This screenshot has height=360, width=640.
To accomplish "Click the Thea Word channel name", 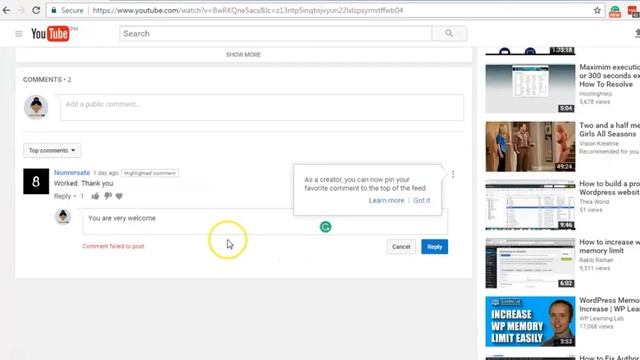I will point(594,202).
